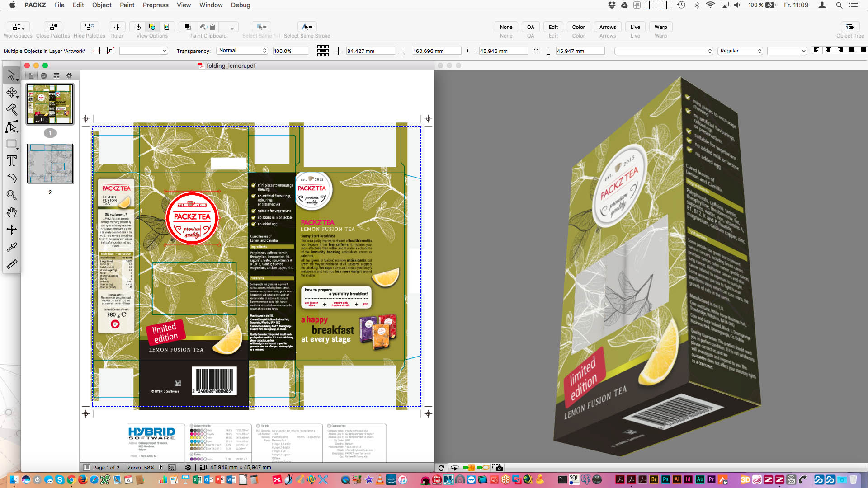868x488 pixels.
Task: Select the move/transform tool
Action: click(11, 93)
